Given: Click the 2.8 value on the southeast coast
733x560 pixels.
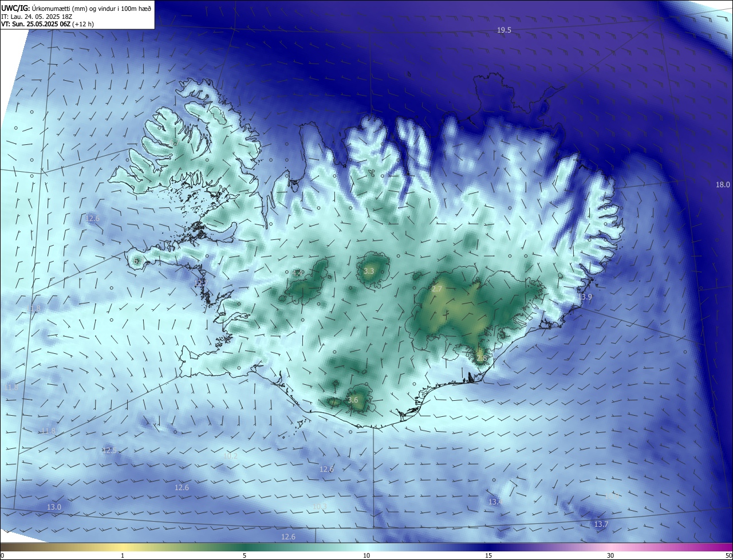Looking at the screenshot, I should pyautogui.click(x=480, y=358).
